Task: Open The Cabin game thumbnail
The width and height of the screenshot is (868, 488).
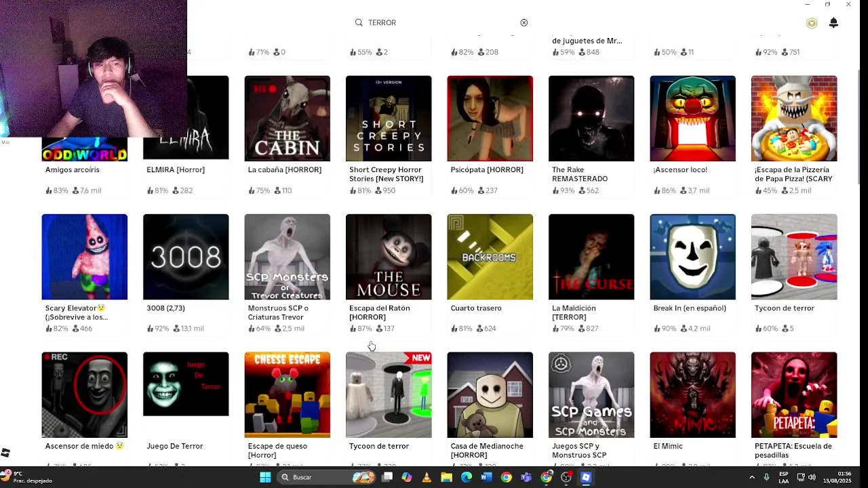Action: click(287, 119)
